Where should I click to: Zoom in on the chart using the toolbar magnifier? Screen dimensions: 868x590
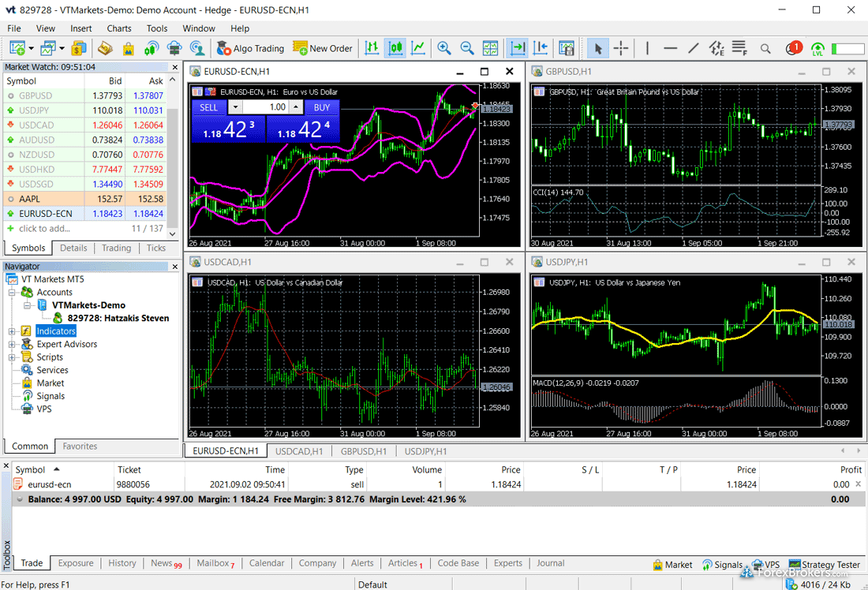pyautogui.click(x=444, y=48)
